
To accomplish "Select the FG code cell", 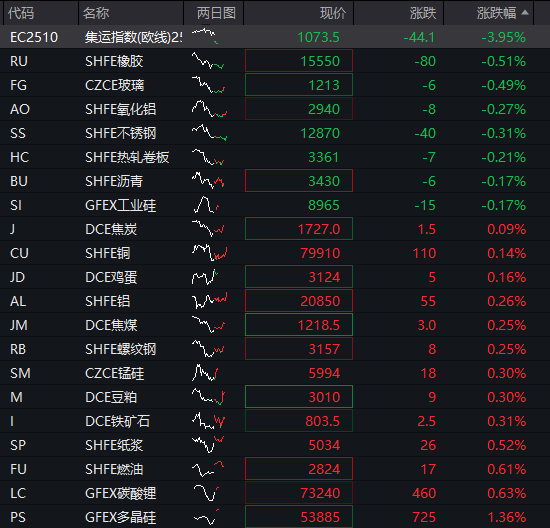I will [19, 85].
